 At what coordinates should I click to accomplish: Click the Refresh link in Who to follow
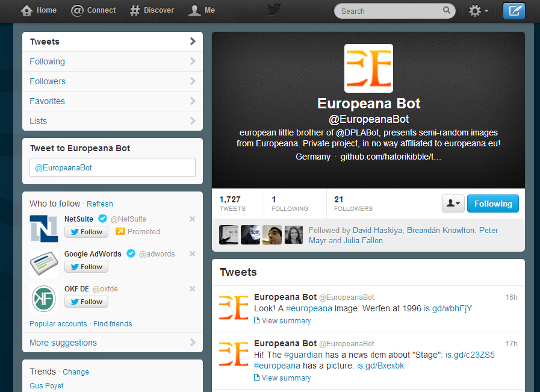tap(100, 204)
